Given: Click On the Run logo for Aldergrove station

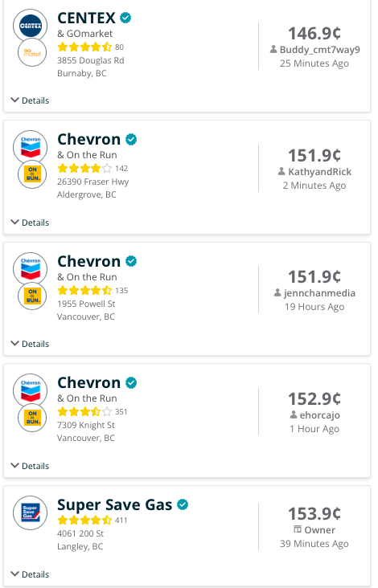Looking at the screenshot, I should pos(32,174).
